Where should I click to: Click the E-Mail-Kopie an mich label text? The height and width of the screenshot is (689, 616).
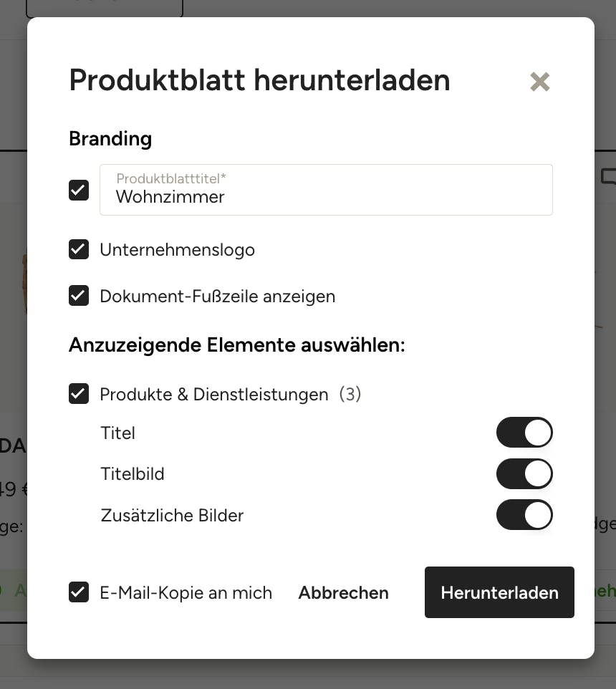[186, 593]
